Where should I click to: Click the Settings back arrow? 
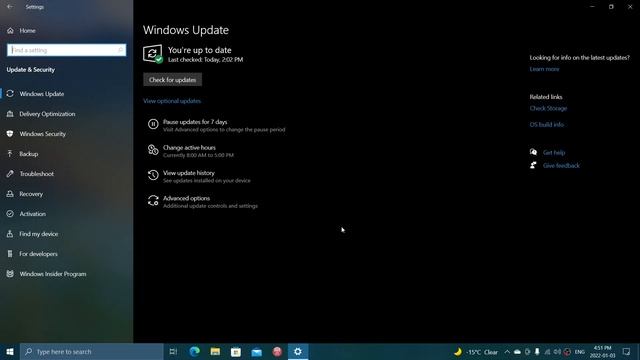click(10, 7)
